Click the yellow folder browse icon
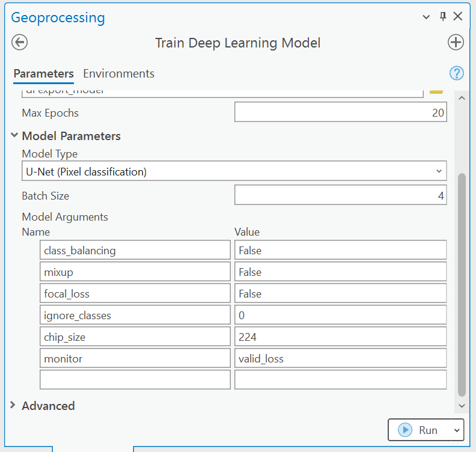The width and height of the screenshot is (476, 452). (x=436, y=91)
